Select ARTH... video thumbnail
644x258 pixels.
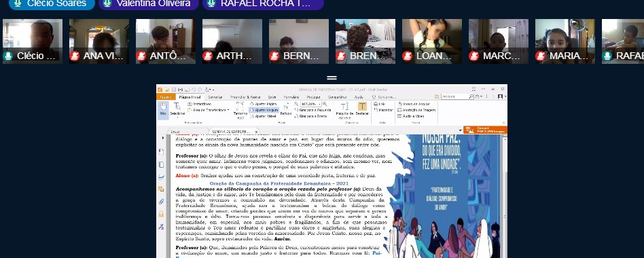[x=232, y=41]
